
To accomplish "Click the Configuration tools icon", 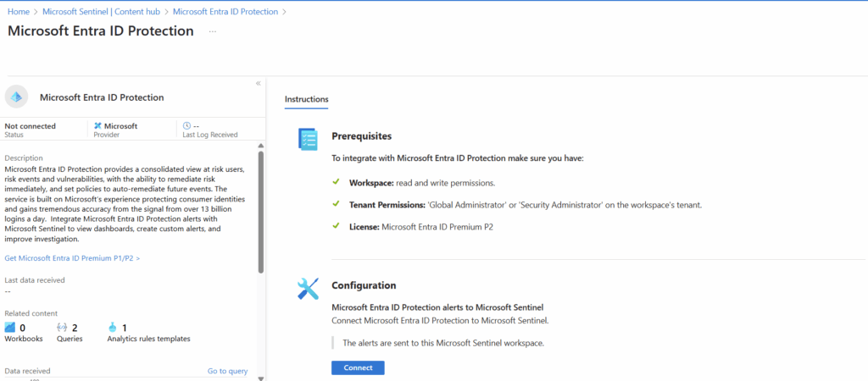I will (x=308, y=288).
